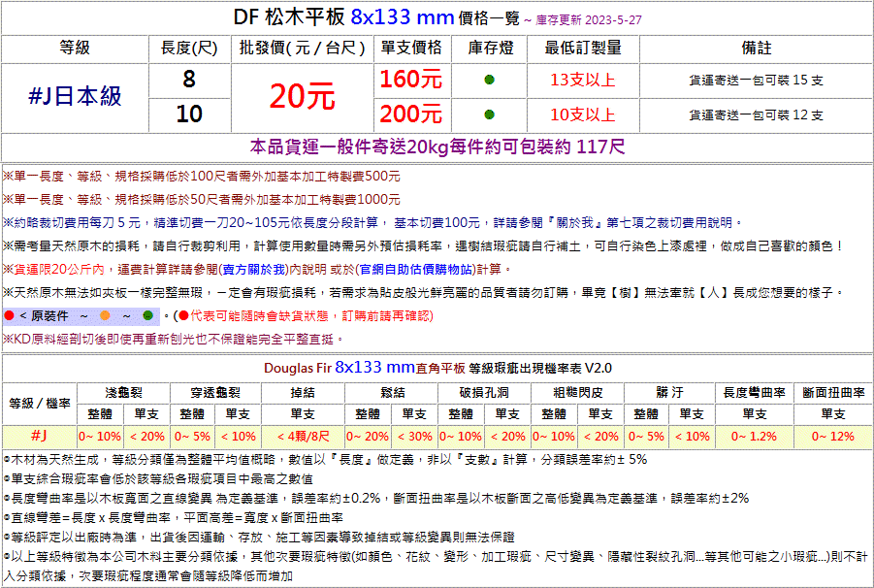This screenshot has width=874, height=588.
Task: Select the '單支價格' column header
Action: pos(412,48)
